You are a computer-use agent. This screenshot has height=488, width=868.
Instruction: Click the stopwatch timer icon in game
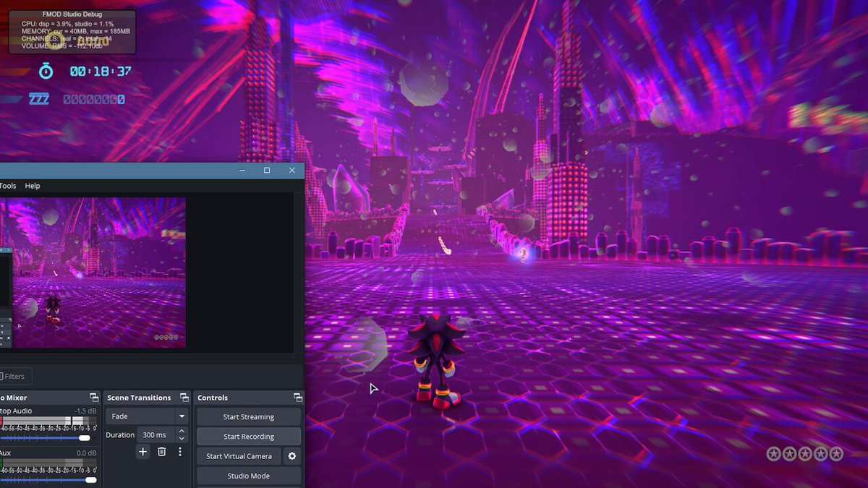tap(46, 71)
